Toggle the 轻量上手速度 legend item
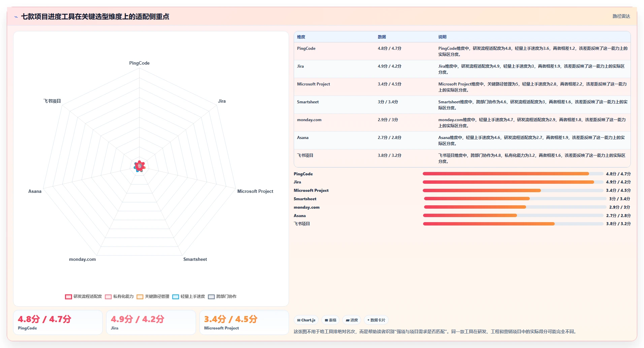Image resolution: width=644 pixels, height=348 pixels. point(189,297)
